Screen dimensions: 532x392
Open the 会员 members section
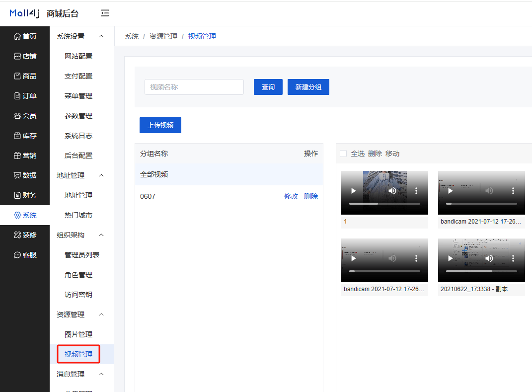coord(25,116)
